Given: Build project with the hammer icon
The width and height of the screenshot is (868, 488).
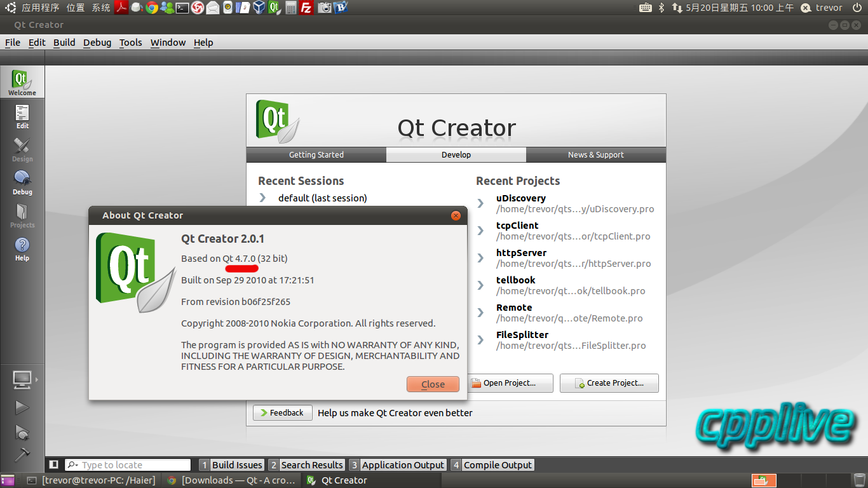Looking at the screenshot, I should [22, 454].
